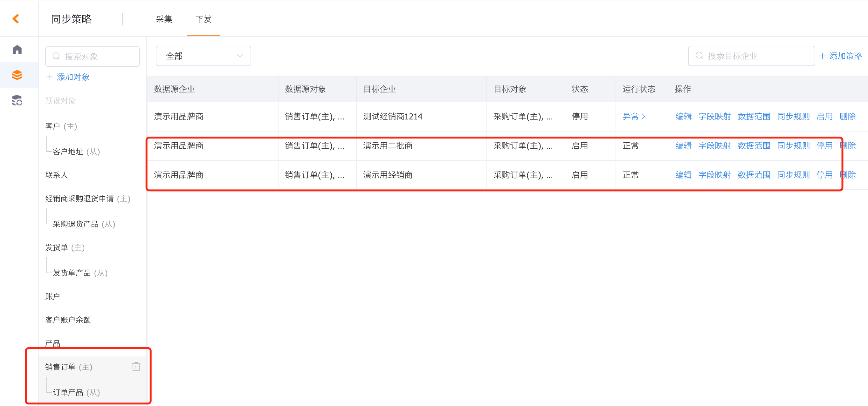Open 字段映射 for 测试经销商1214 row
Screen dimensions: 868x406
tap(714, 117)
